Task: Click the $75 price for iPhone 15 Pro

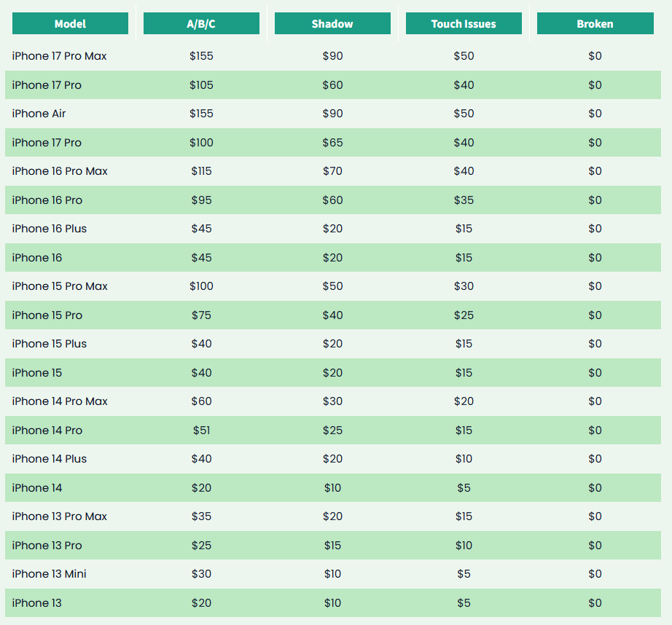Action: 201,315
